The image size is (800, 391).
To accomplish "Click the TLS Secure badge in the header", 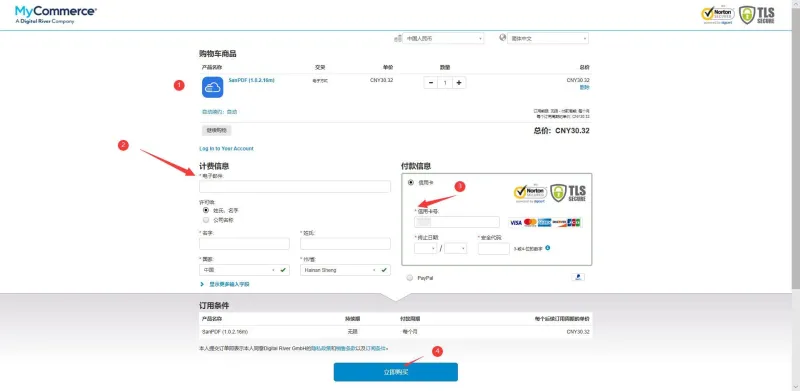I will [x=757, y=15].
